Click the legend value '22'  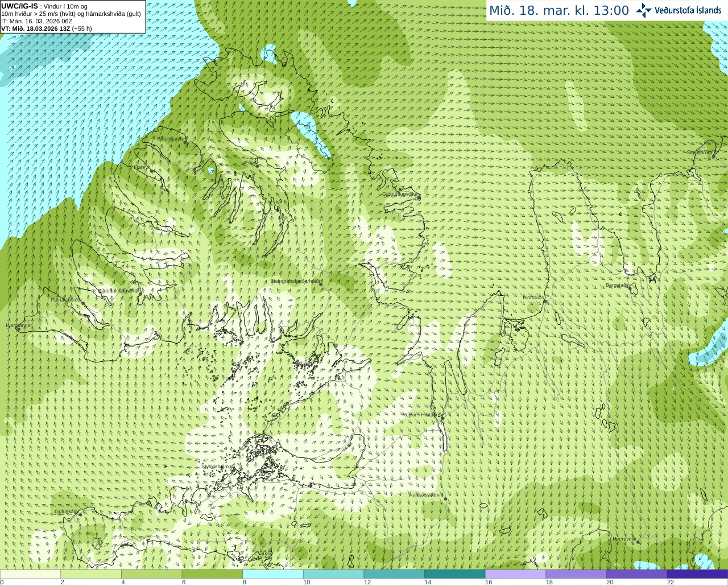(670, 582)
